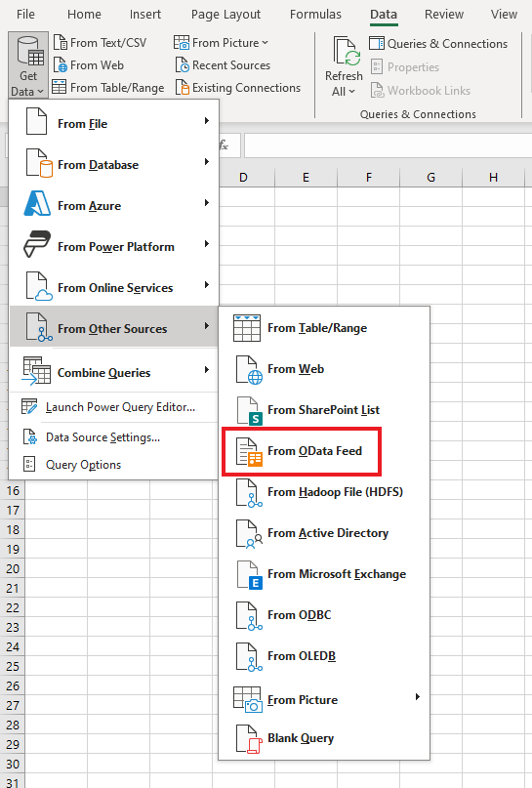Image resolution: width=532 pixels, height=788 pixels.
Task: Click the From Picture camera icon in the ribbon
Action: pyautogui.click(x=182, y=43)
